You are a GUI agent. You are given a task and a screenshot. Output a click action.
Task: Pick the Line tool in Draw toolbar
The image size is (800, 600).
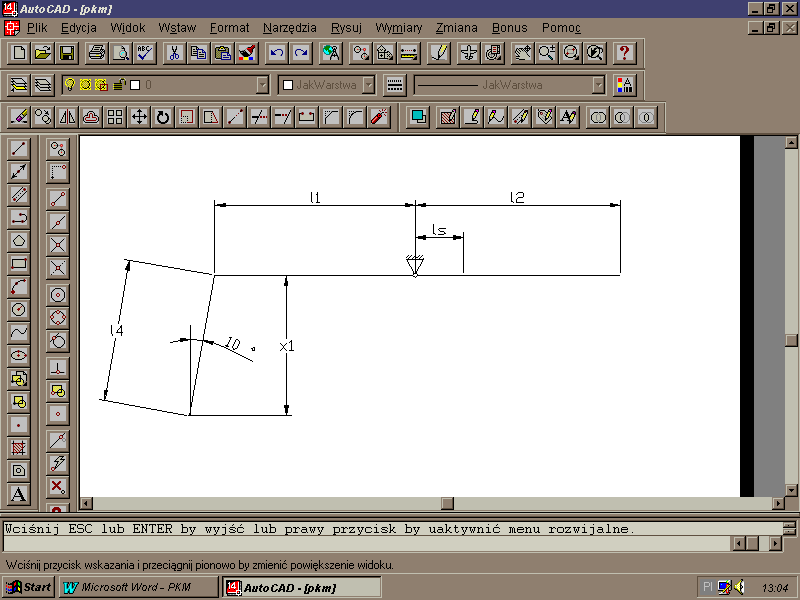pos(19,148)
